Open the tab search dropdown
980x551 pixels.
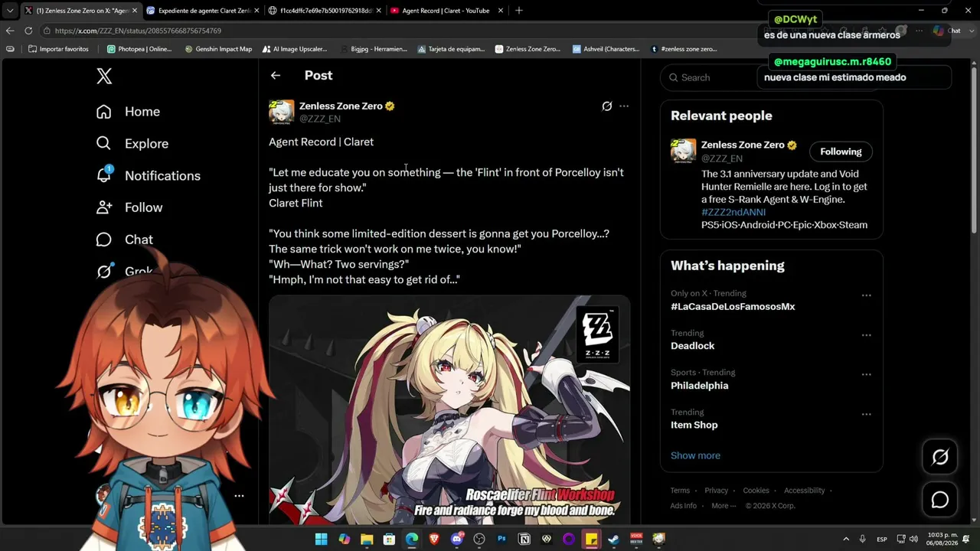9,11
